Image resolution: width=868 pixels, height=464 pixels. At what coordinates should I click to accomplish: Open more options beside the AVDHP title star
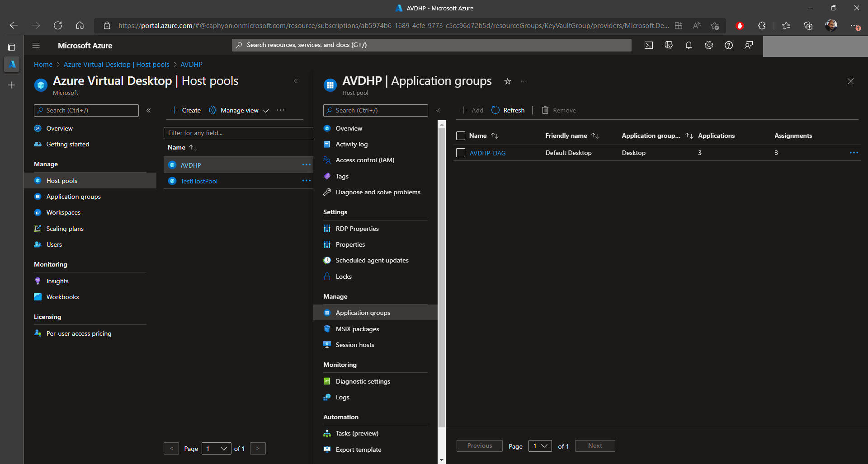click(x=524, y=81)
